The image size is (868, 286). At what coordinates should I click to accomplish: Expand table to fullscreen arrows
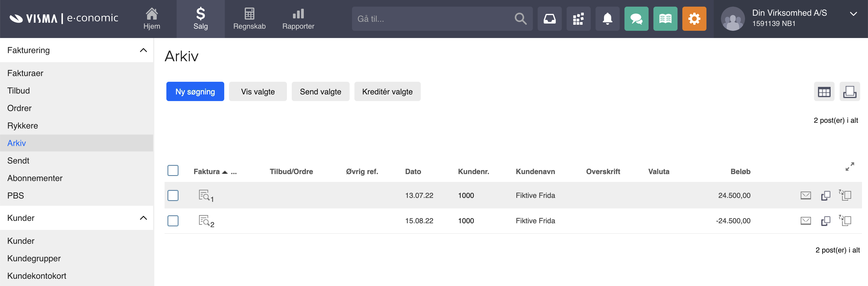[850, 166]
